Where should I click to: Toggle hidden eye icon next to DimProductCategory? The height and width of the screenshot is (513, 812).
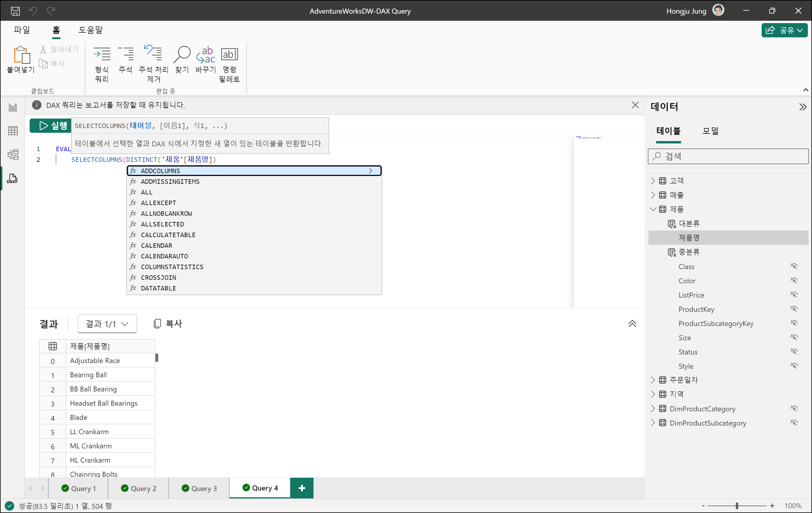[x=794, y=409]
